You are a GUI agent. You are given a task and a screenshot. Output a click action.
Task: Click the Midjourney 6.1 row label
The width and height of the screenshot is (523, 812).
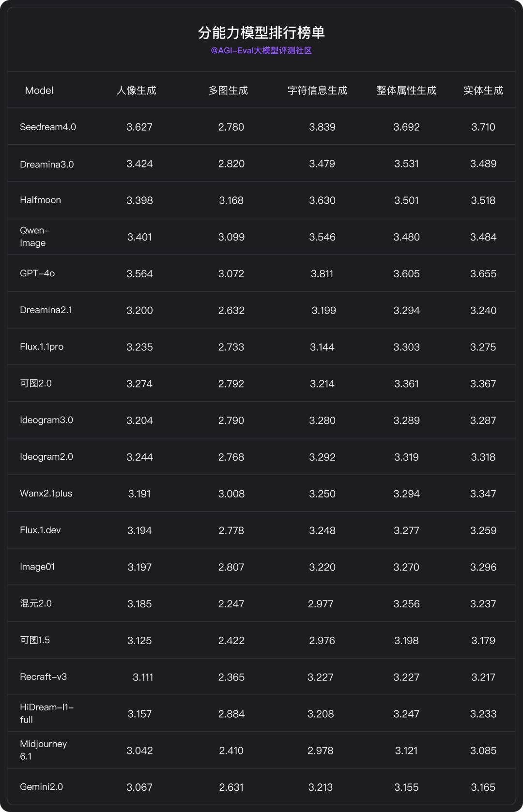pyautogui.click(x=43, y=750)
